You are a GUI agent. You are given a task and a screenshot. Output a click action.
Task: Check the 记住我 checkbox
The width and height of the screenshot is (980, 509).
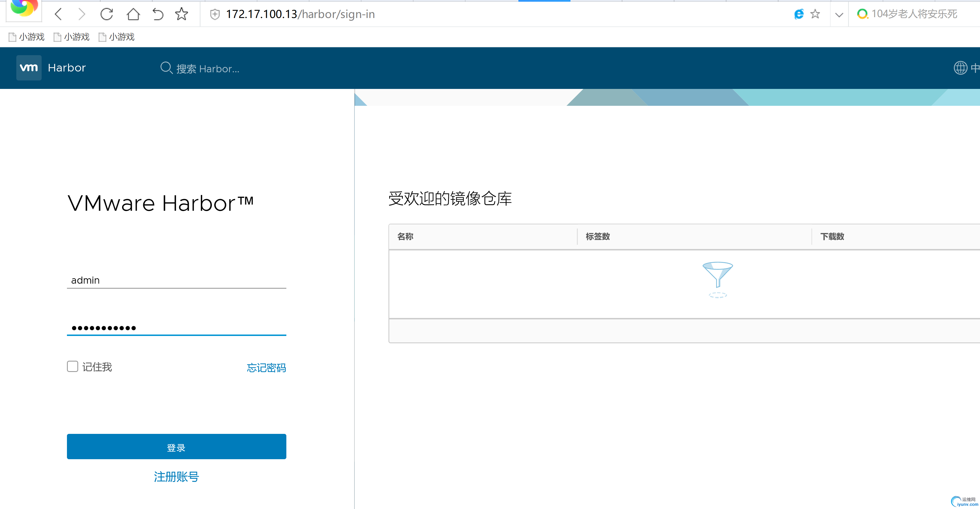click(72, 366)
